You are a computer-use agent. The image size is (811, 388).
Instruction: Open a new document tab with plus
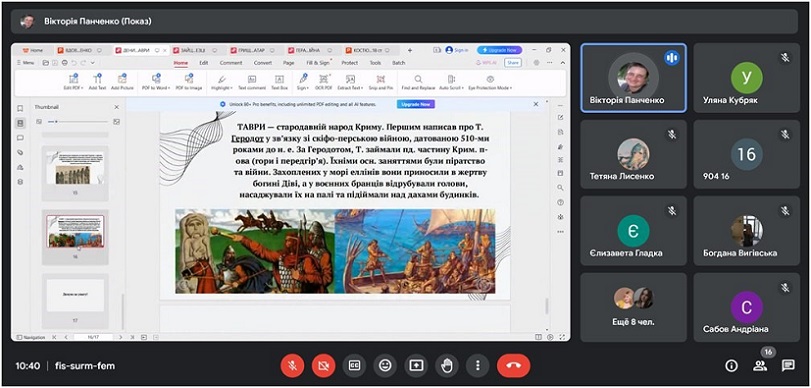[410, 50]
